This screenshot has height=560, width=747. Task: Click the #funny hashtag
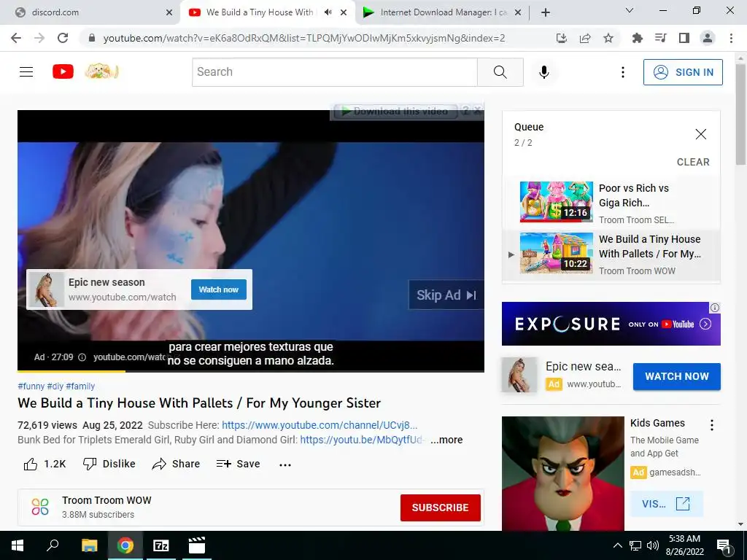tap(31, 386)
